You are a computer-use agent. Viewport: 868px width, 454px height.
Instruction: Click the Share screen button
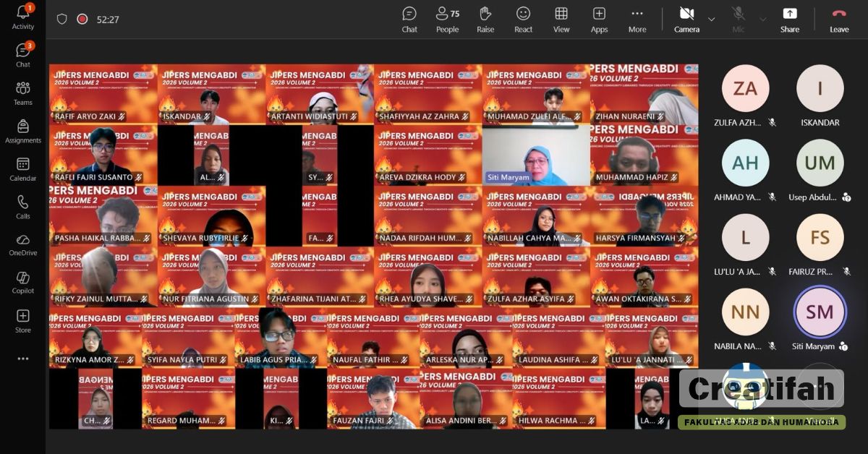pos(790,20)
